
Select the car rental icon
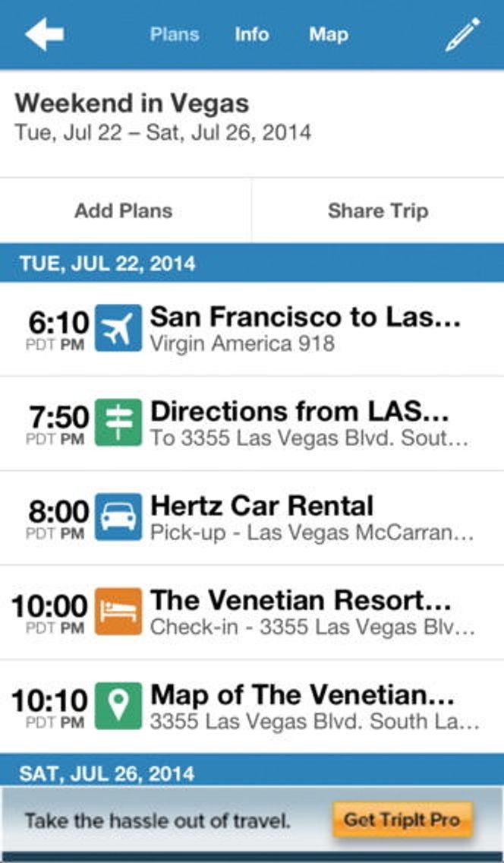118,517
